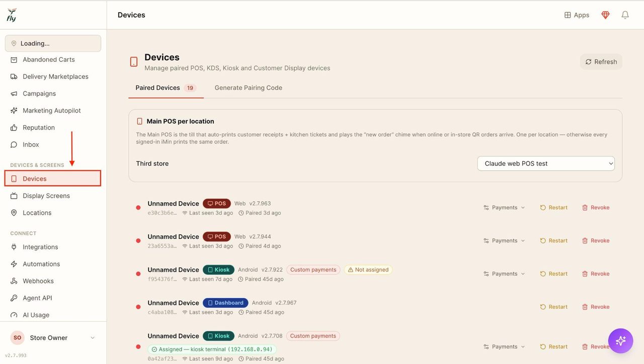Click the red diamond icon in header
The image size is (644, 364).
pos(605,15)
